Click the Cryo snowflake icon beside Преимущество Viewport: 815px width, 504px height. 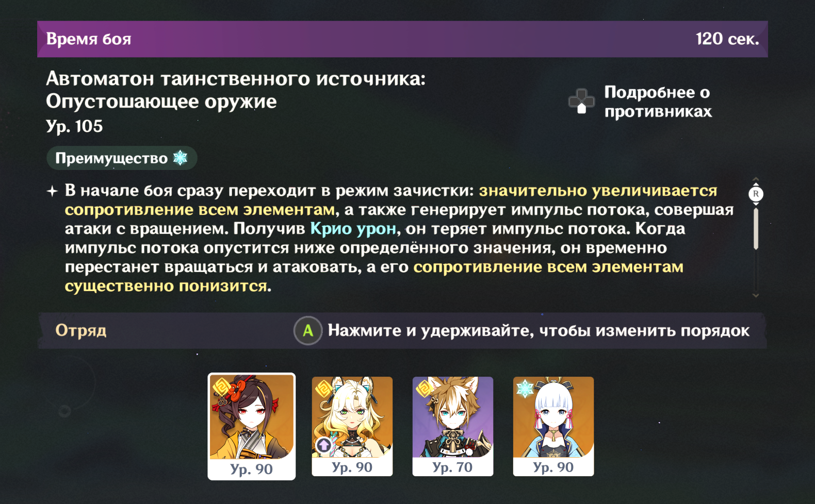tap(180, 158)
